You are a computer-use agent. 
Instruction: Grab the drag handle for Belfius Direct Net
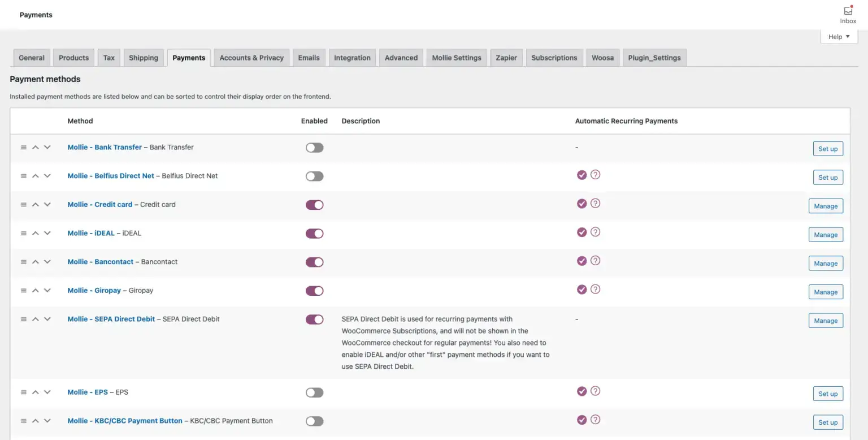(x=24, y=176)
